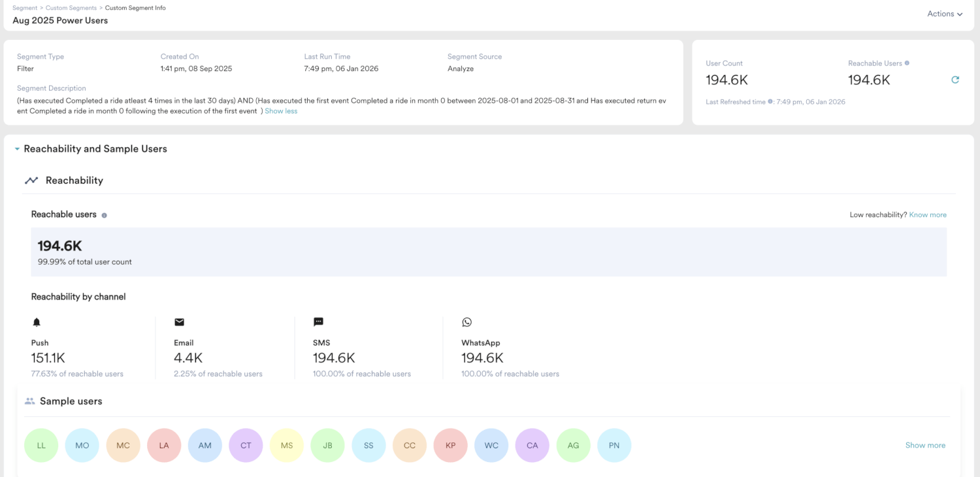Click the purple CT sample user circle

coord(246,446)
